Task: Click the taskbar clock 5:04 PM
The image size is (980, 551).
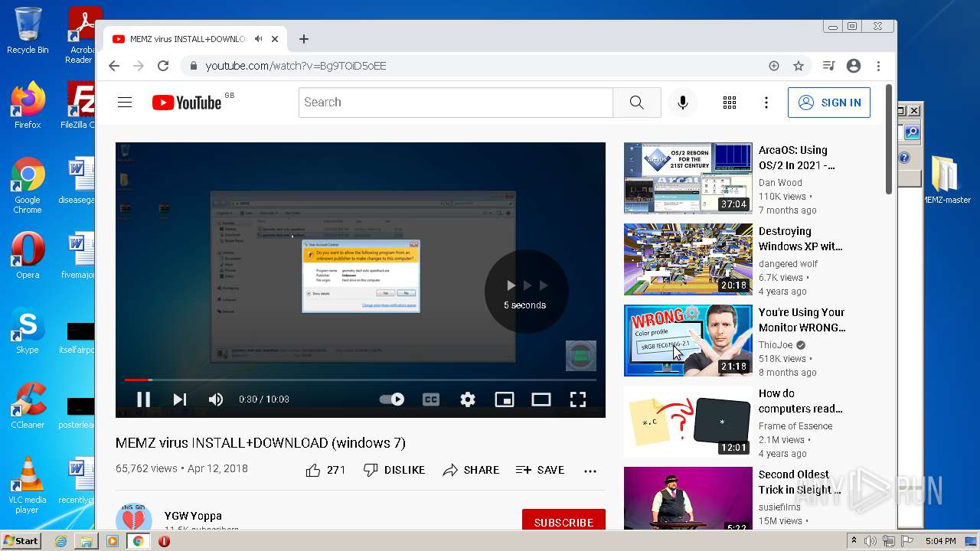Action: [941, 541]
